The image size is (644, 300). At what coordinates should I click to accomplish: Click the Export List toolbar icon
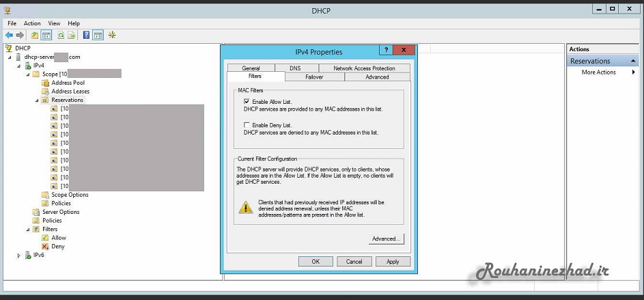pyautogui.click(x=72, y=36)
